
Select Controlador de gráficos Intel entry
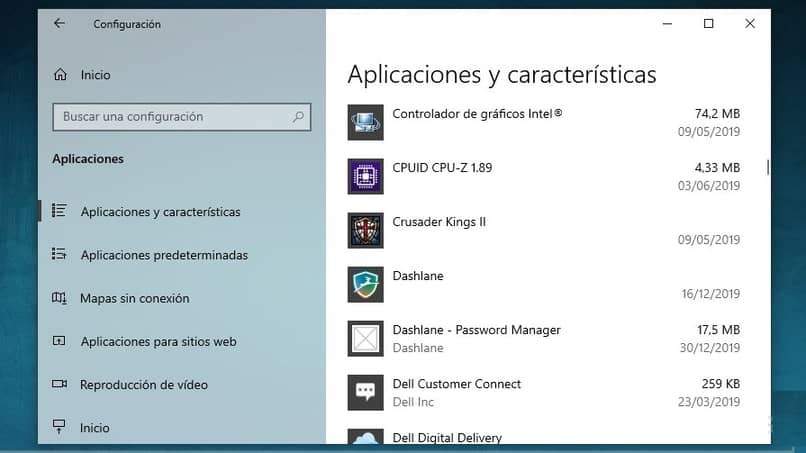coord(544,122)
